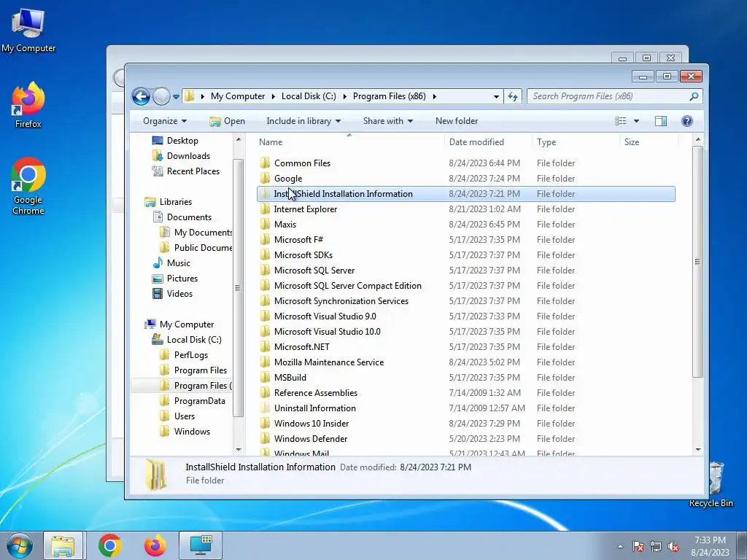Open the Share with menu
The width and height of the screenshot is (747, 560).
(388, 121)
